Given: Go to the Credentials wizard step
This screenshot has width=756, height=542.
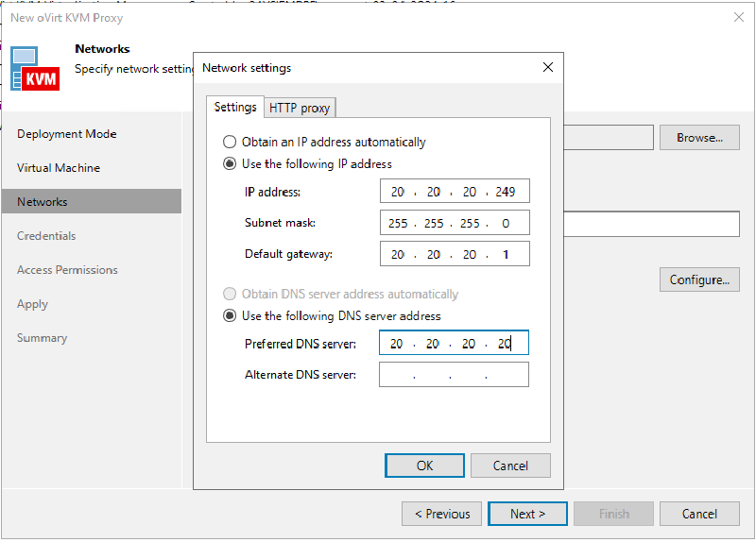Looking at the screenshot, I should (46, 235).
